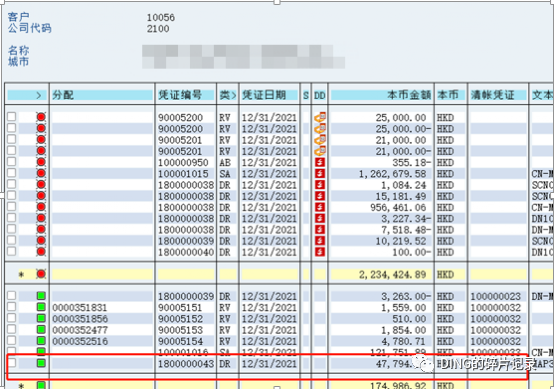Image resolution: width=554 pixels, height=389 pixels.
Task: Check the box for row 1800000040
Action: (12, 251)
